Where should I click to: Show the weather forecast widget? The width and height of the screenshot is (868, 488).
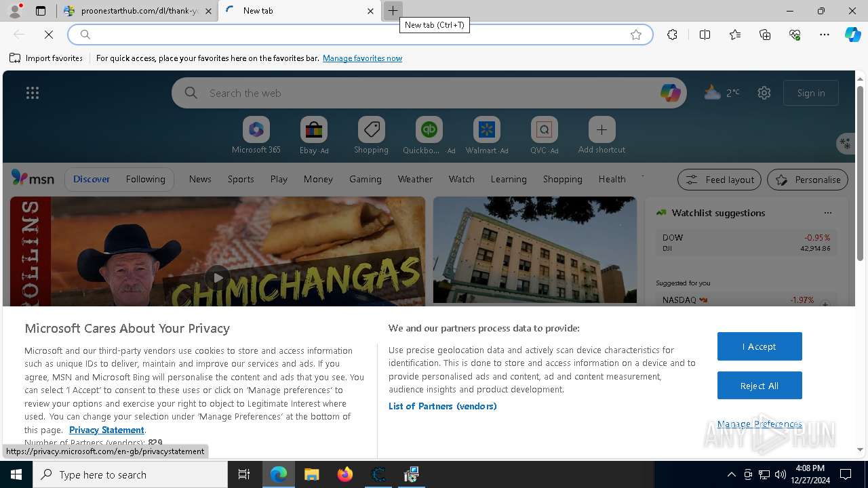point(722,93)
